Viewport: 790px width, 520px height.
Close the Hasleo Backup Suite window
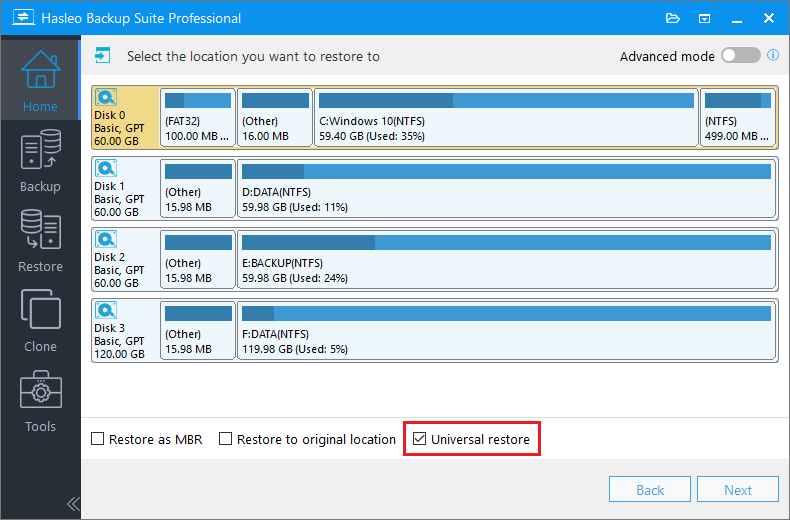coord(769,18)
